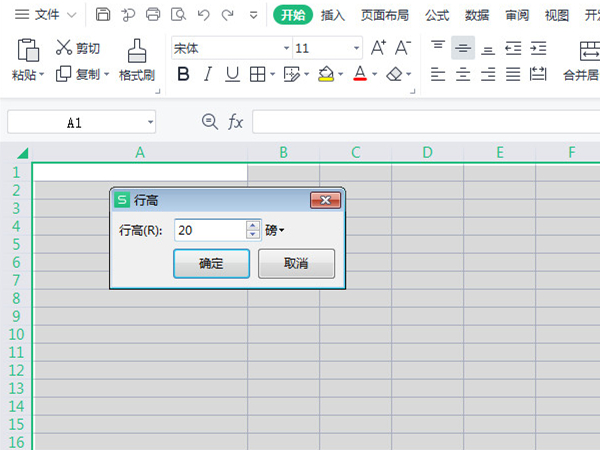Click the save icon in the quick toolbar

103,15
